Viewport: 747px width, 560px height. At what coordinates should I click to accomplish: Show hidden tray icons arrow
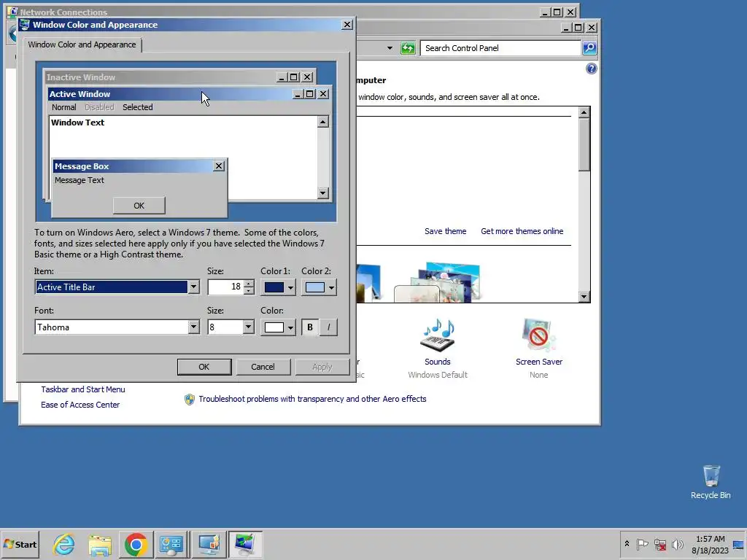click(x=627, y=543)
